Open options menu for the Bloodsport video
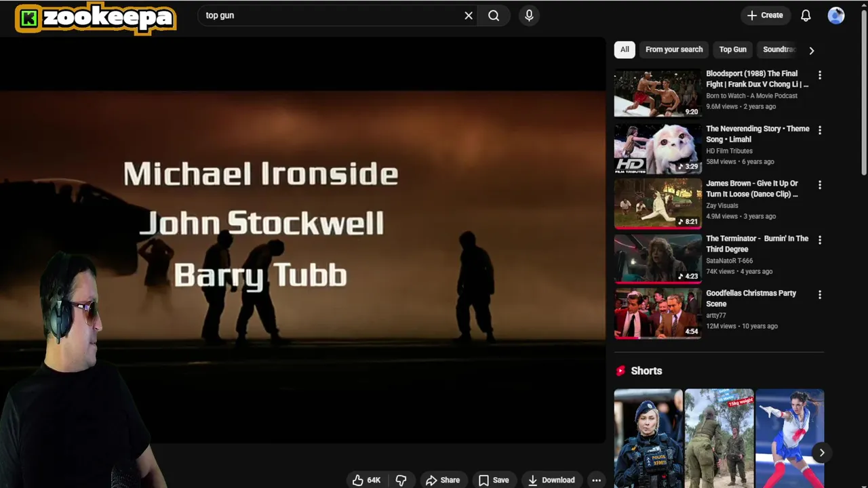Screen dimensions: 868x488 819,75
